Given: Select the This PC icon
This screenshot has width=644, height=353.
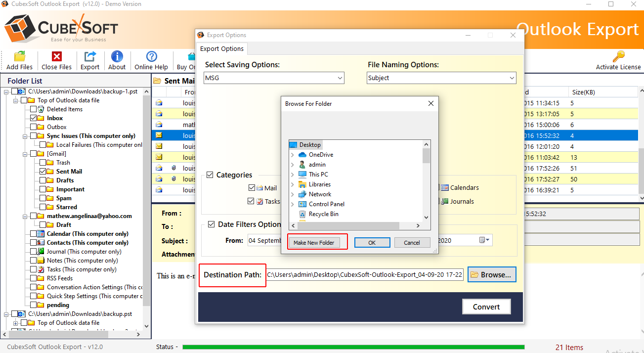Looking at the screenshot, I should (x=302, y=175).
